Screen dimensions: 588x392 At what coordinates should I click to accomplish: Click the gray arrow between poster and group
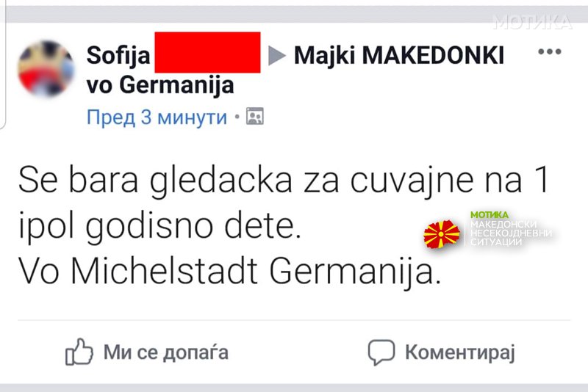click(277, 55)
